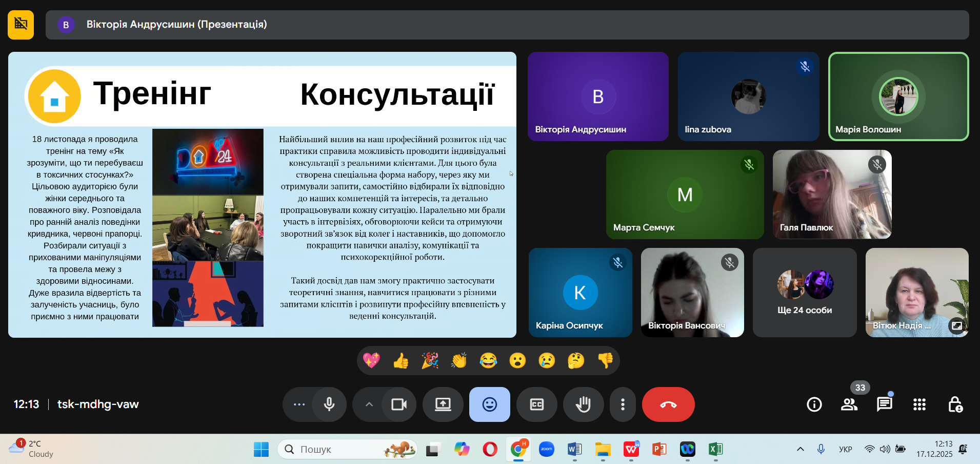Close the emoji reactions bar toggle

[x=489, y=404]
